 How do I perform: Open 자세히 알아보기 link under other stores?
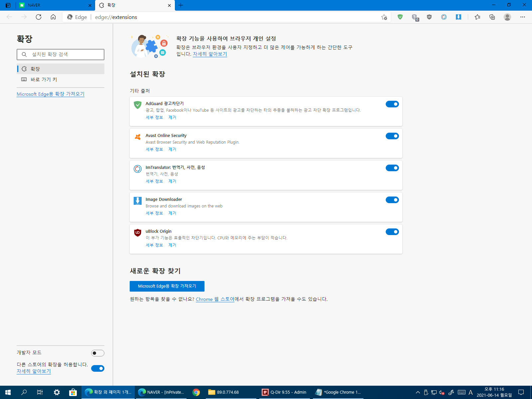pyautogui.click(x=34, y=371)
